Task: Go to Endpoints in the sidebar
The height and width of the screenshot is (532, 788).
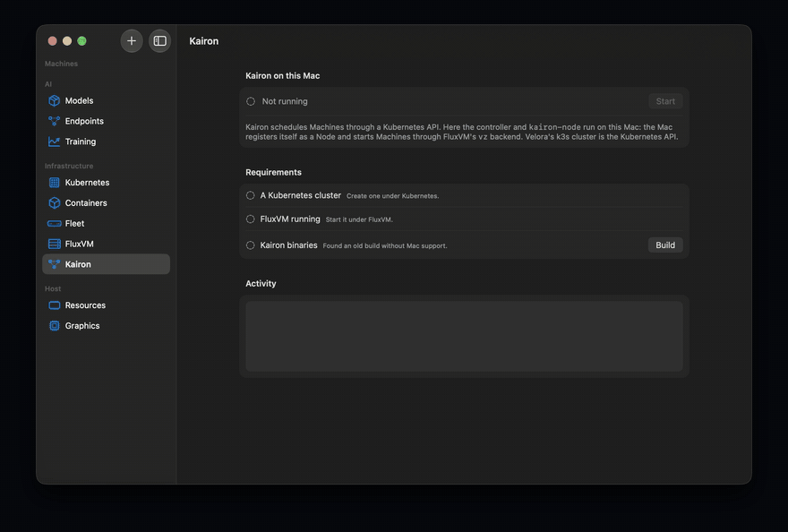Action: [106, 121]
